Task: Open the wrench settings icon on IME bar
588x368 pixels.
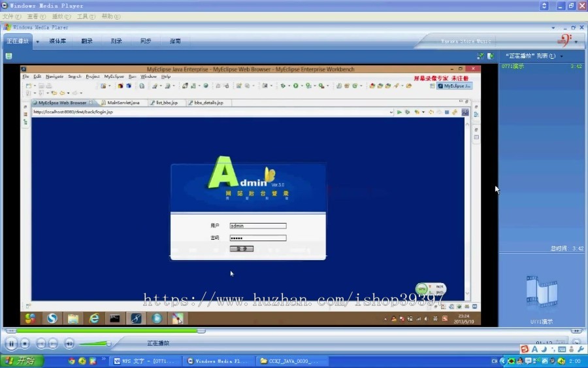Action: point(581,349)
